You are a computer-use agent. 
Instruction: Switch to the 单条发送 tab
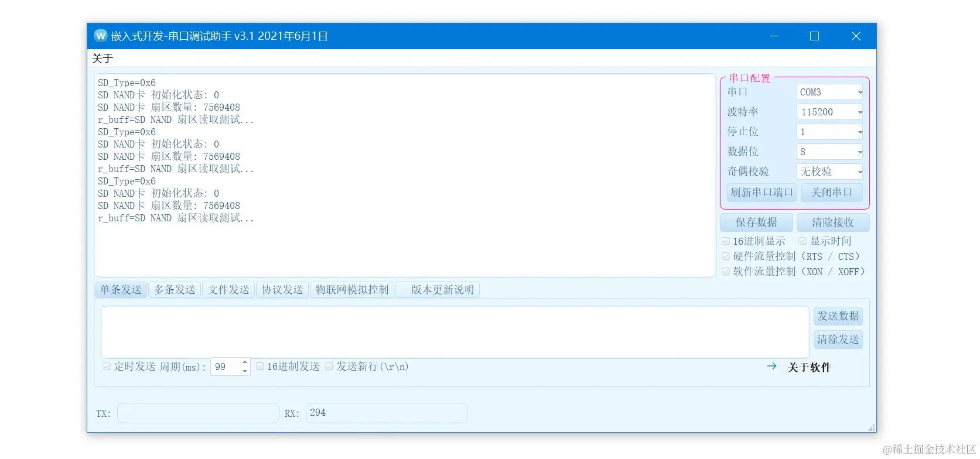coord(121,290)
